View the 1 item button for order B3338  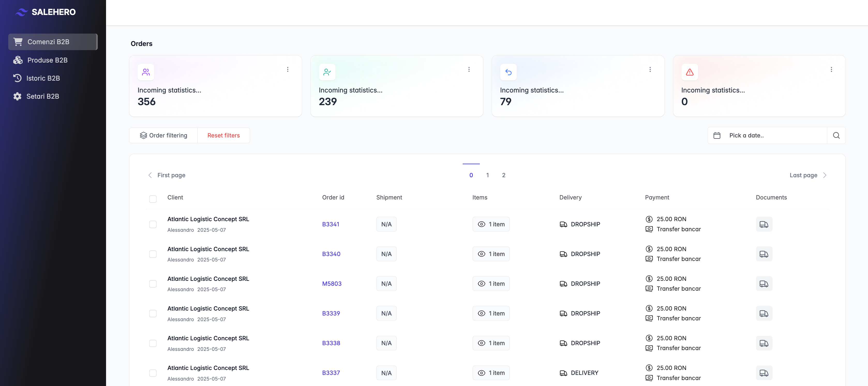[491, 343]
